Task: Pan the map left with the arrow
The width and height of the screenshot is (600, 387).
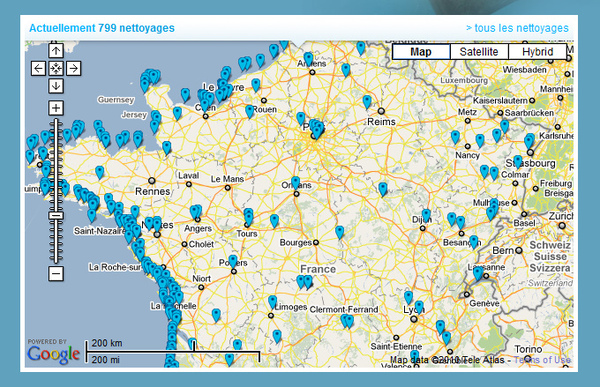Action: (x=38, y=69)
